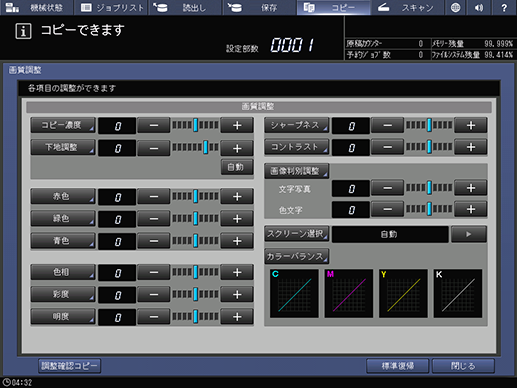Open the スクリーン選択 screen selection setting
Viewport: 517px width, 388px height.
(297, 234)
